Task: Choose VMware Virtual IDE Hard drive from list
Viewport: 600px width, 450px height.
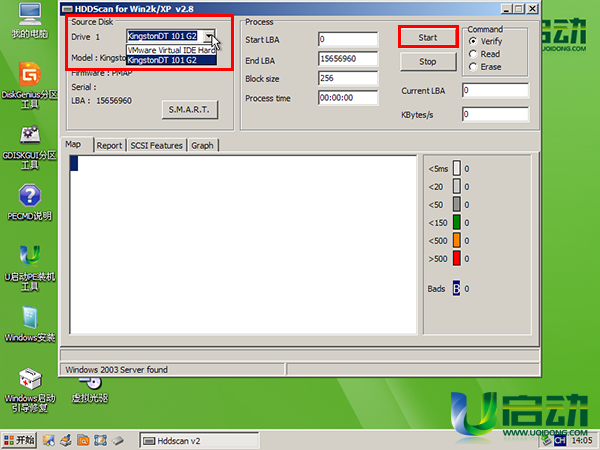Action: tap(171, 50)
